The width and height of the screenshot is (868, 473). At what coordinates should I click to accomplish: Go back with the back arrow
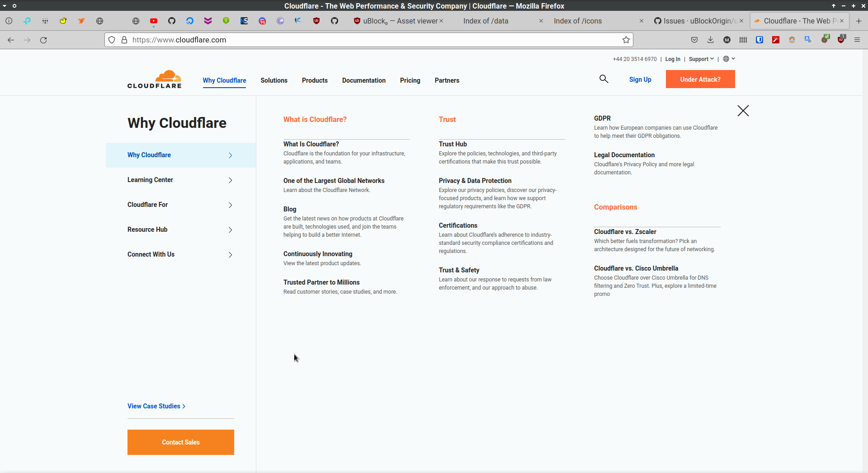(x=11, y=40)
